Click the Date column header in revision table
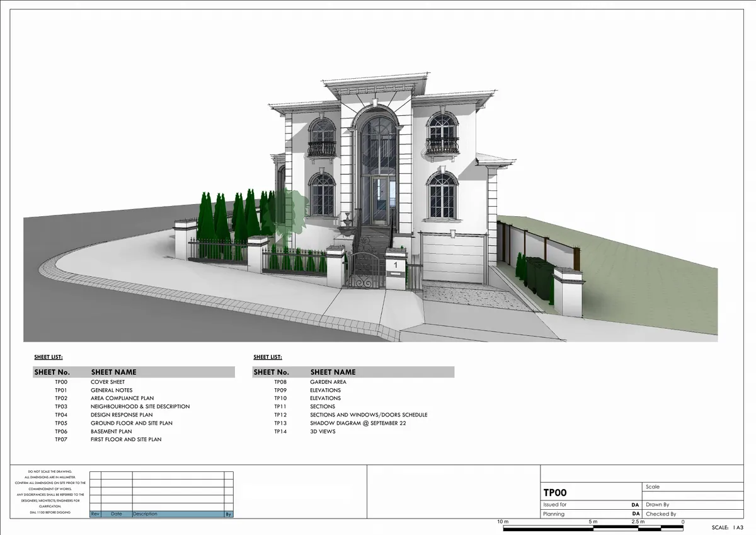 point(117,514)
